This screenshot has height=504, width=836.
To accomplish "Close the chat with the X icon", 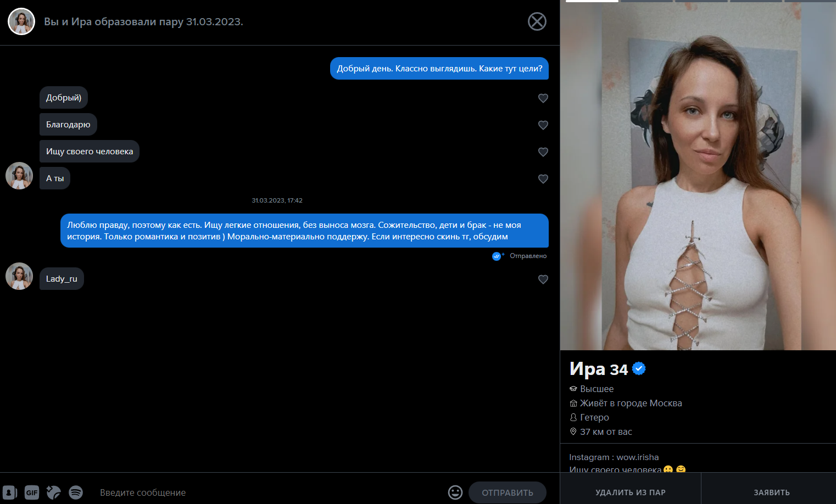I will [537, 21].
